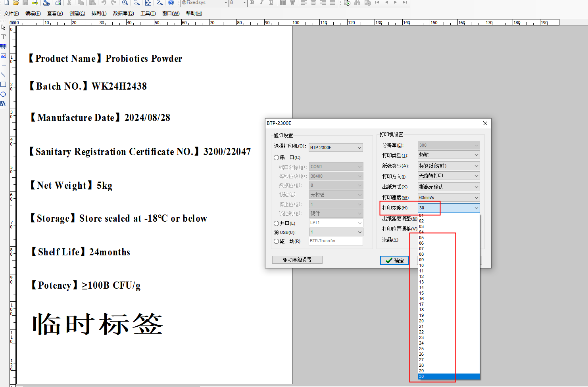Click the Zoom In magnifier icon
588x387 pixels.
[x=125, y=3]
